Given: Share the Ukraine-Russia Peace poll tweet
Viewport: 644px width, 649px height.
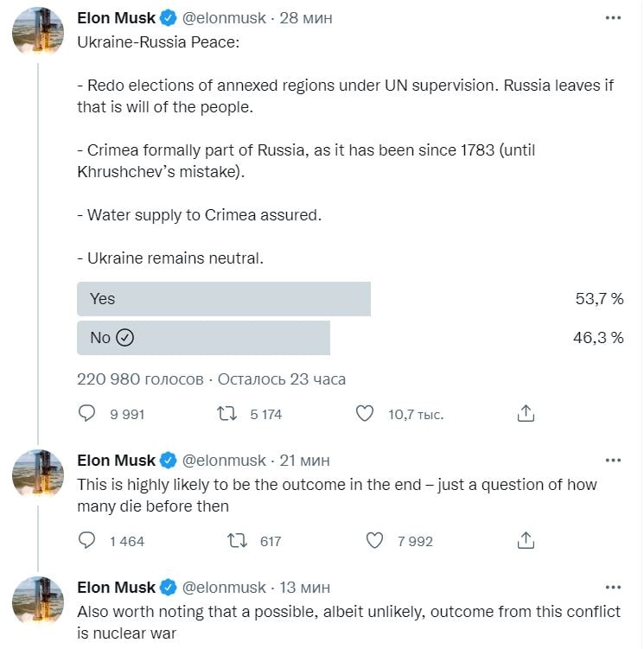Looking at the screenshot, I should click(x=526, y=414).
